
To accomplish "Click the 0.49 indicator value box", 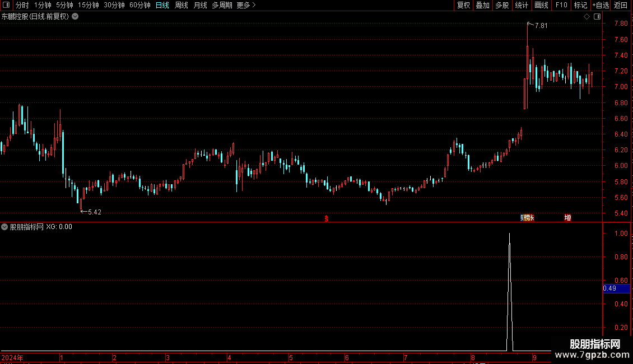I will pyautogui.click(x=616, y=288).
